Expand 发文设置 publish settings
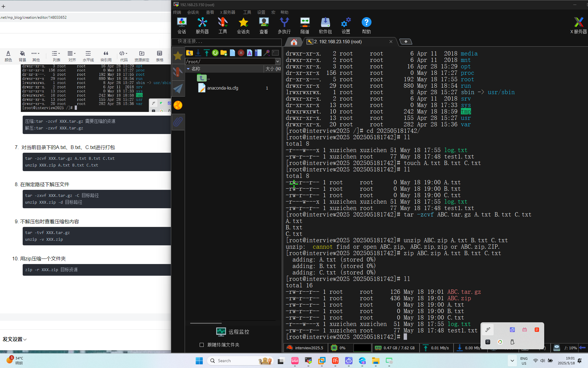The width and height of the screenshot is (588, 368). [x=14, y=339]
